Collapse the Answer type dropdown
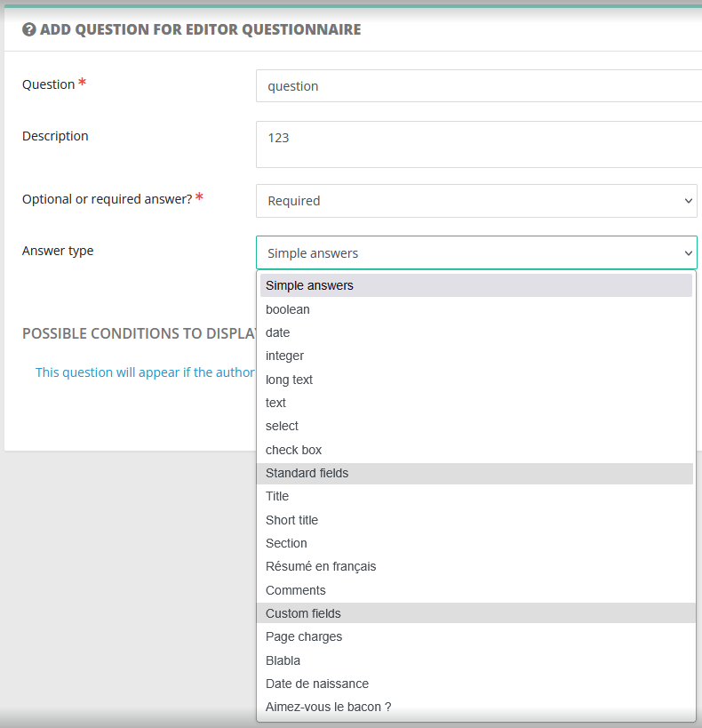This screenshot has width=702, height=728. click(476, 252)
